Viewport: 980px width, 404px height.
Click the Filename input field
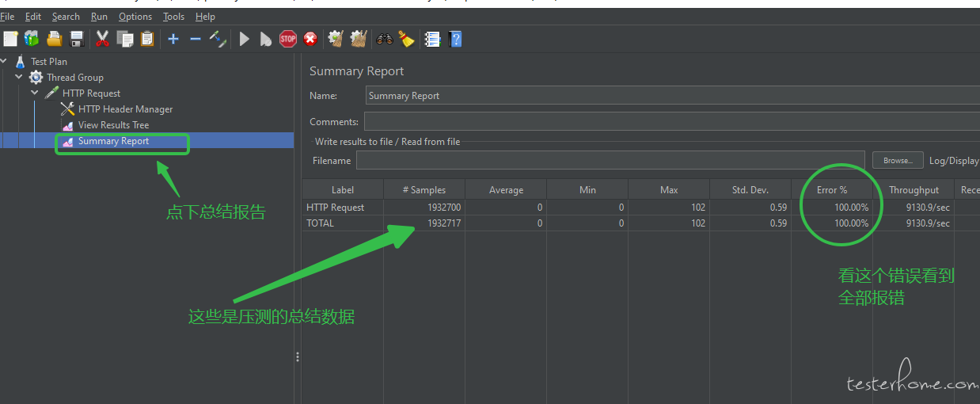click(610, 160)
